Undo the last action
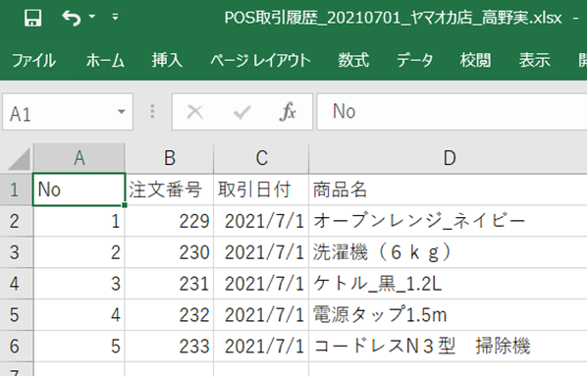This screenshot has width=588, height=378. [72, 18]
